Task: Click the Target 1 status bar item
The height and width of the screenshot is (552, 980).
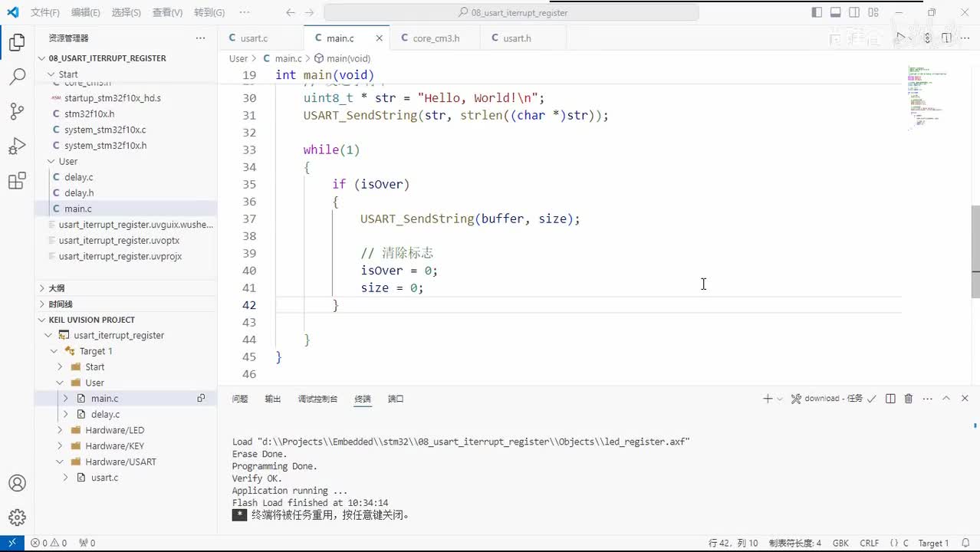Action: pyautogui.click(x=933, y=543)
